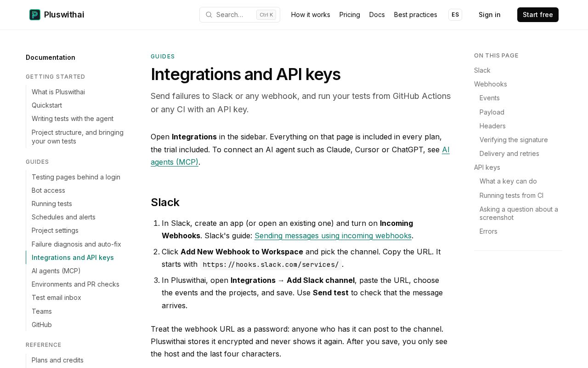Open the Pricing page
The height and width of the screenshot is (368, 588).
350,15
